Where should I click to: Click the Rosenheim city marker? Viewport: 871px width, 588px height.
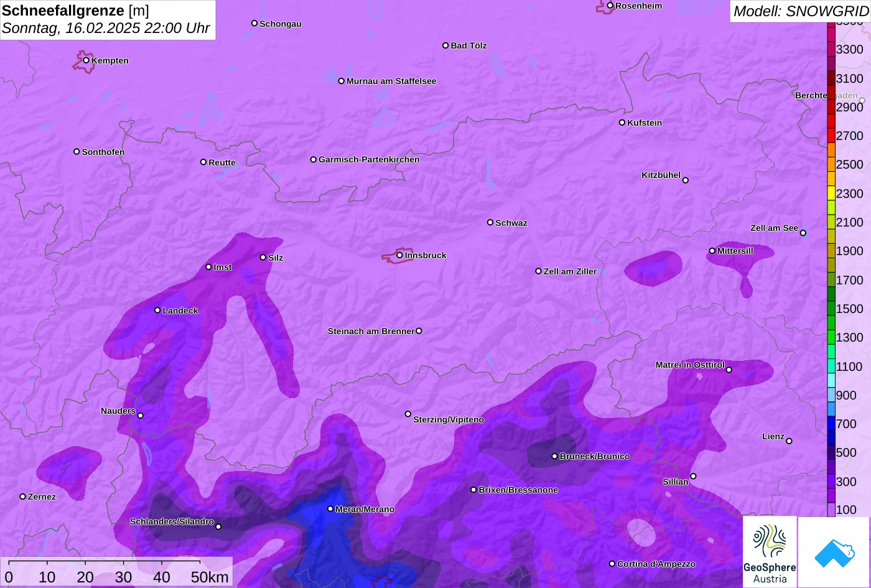[610, 6]
